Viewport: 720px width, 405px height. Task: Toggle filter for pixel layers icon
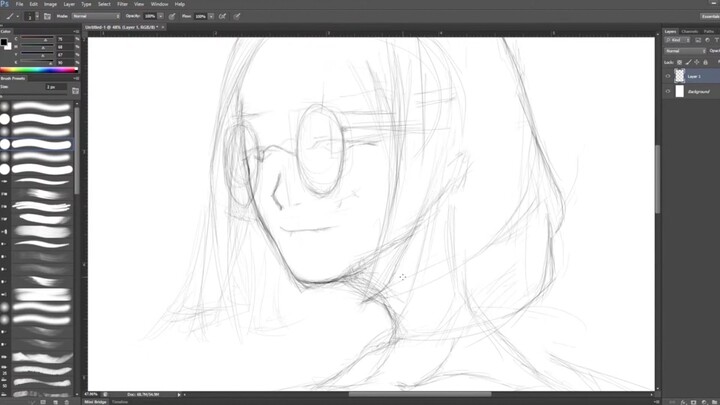coord(698,40)
